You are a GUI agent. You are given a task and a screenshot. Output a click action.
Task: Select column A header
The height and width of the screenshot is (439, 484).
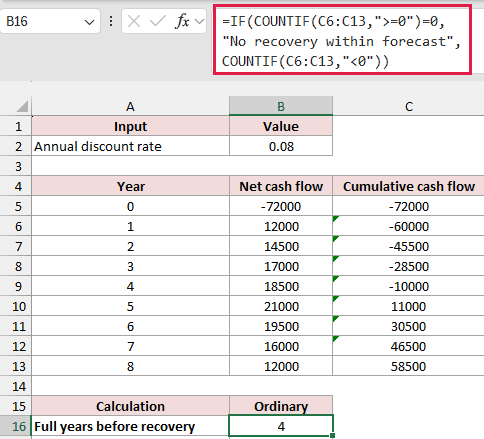click(130, 106)
